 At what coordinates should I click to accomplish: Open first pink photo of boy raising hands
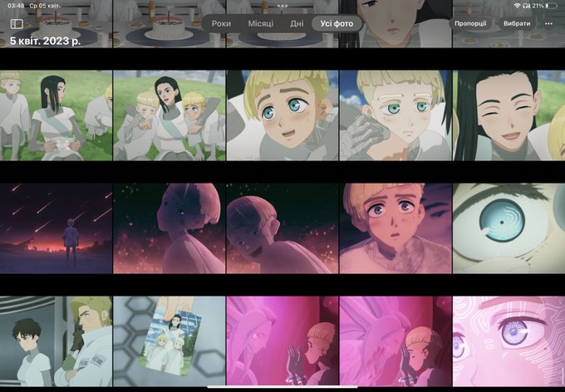point(282,341)
